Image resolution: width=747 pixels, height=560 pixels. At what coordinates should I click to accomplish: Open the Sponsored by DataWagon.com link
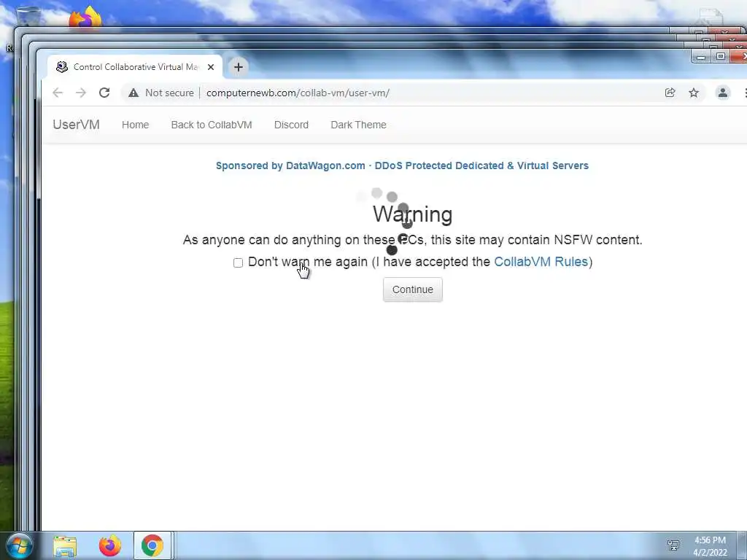402,166
